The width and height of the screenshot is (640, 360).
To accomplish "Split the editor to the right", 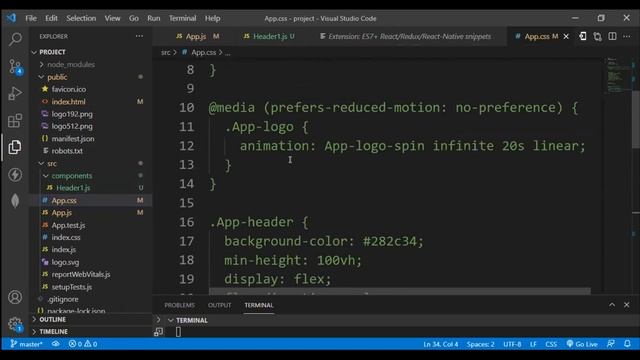I will click(x=612, y=36).
